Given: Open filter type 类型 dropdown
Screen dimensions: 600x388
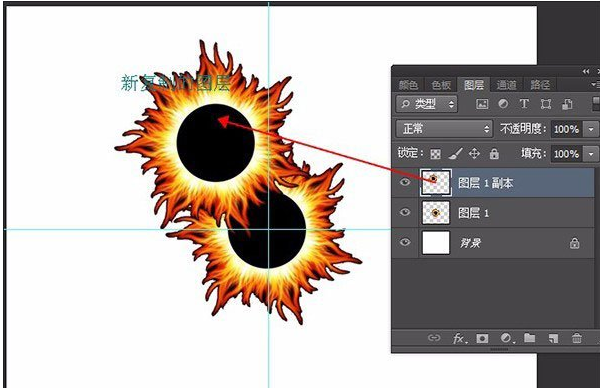Looking at the screenshot, I should (x=426, y=104).
